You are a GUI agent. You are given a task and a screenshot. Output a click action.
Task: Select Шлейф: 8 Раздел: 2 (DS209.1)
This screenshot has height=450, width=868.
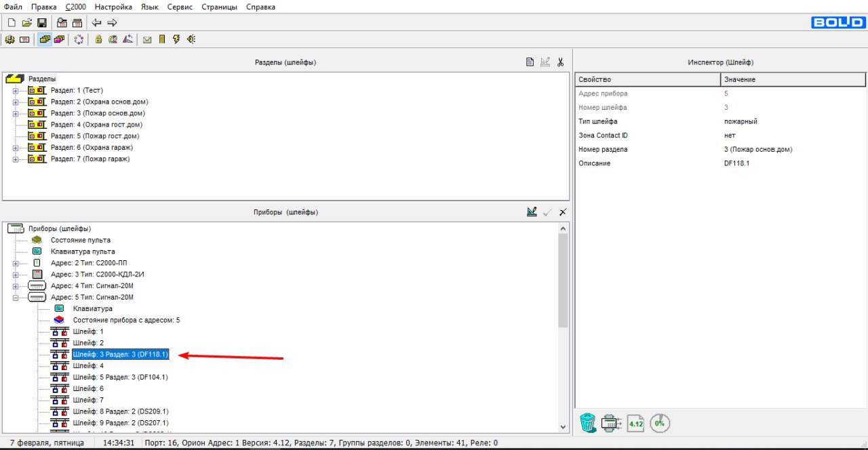[x=121, y=411]
